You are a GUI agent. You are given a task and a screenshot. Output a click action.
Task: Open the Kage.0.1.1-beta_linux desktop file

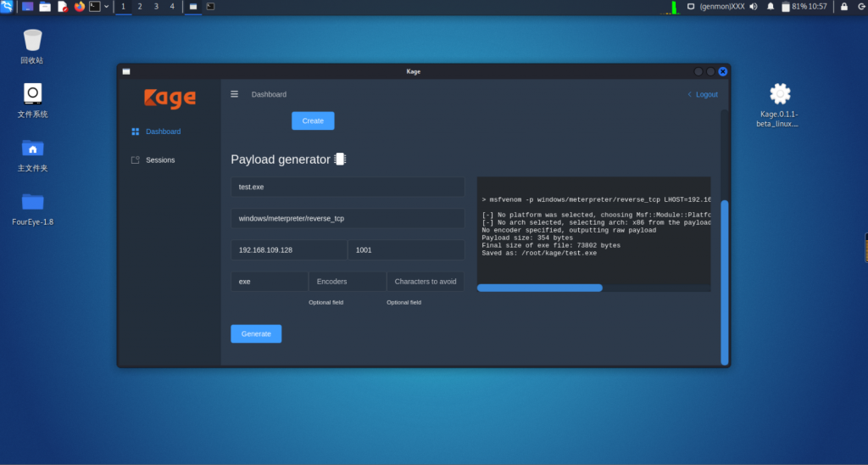(x=778, y=105)
